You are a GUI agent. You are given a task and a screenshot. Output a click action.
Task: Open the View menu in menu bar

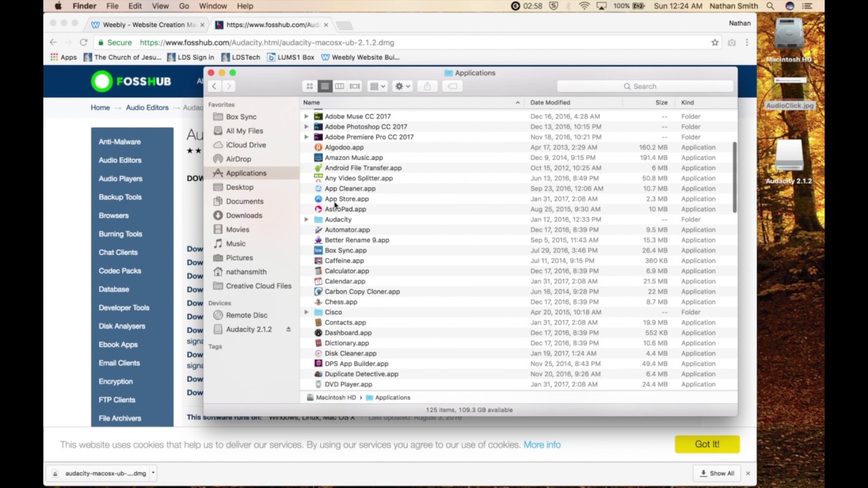[160, 6]
